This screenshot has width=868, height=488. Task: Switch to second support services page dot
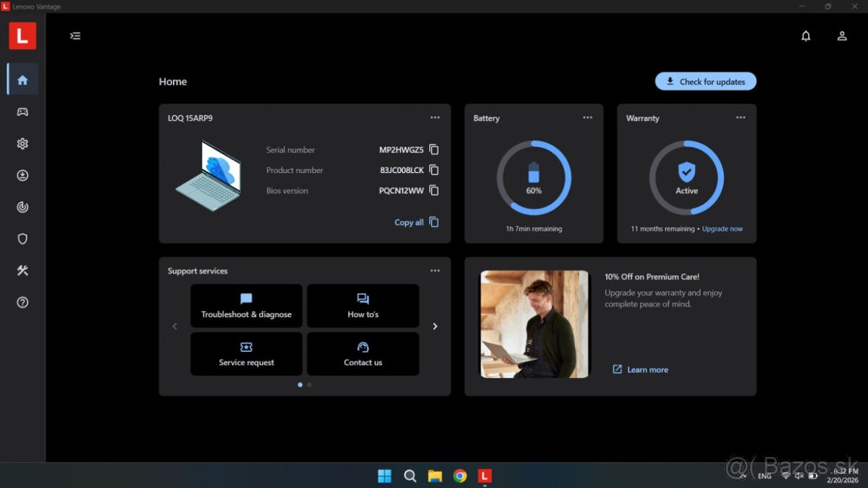click(x=310, y=385)
